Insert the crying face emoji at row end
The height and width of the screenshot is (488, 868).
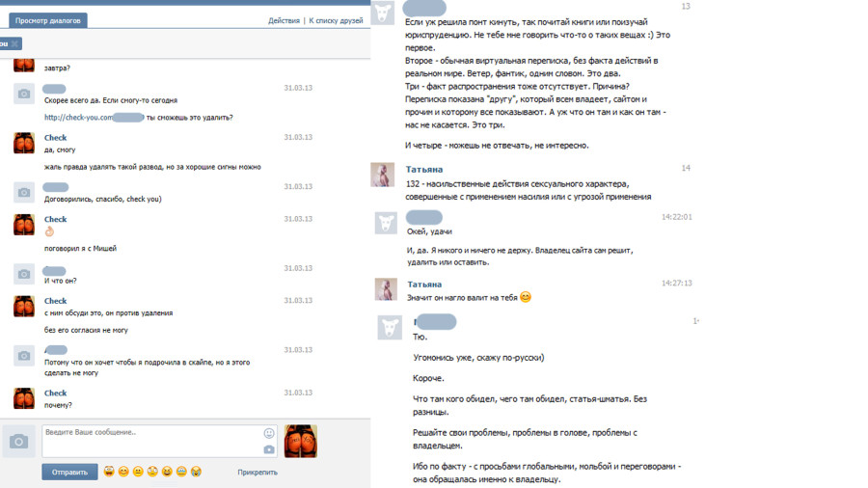[x=196, y=472]
